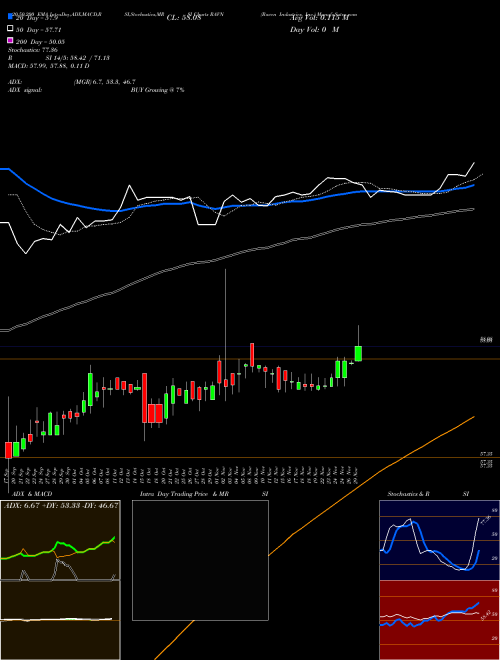The width and height of the screenshot is (500, 660).
Task: Click the 'BUY Growing @ 7%' ADX signal text
Action: pos(157,90)
